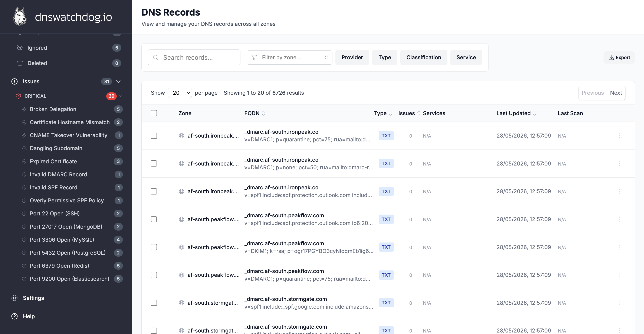Viewport: 644px width, 334px height.
Task: Focus the Search records field
Action: tap(194, 58)
